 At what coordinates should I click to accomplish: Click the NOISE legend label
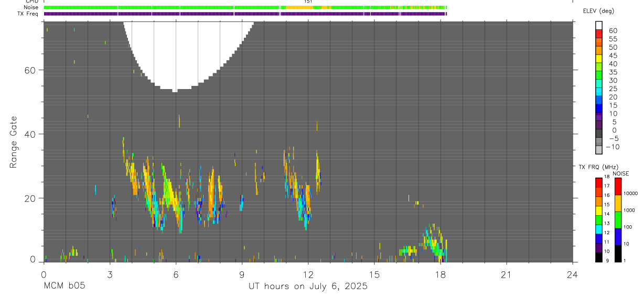620,173
